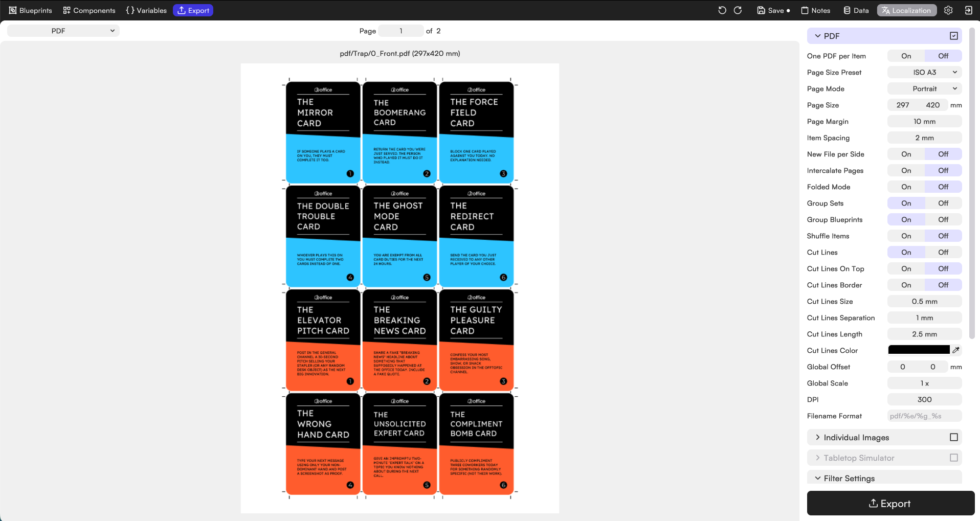Click the pdf/Trap/0_Front.pdf filename label

[x=399, y=53]
